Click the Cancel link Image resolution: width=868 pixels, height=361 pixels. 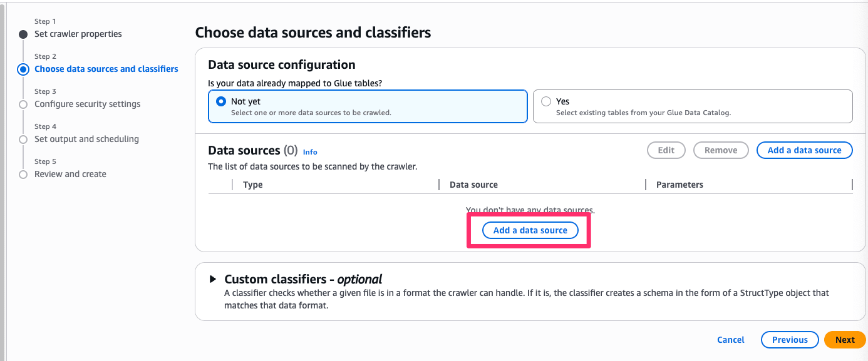[x=730, y=340]
